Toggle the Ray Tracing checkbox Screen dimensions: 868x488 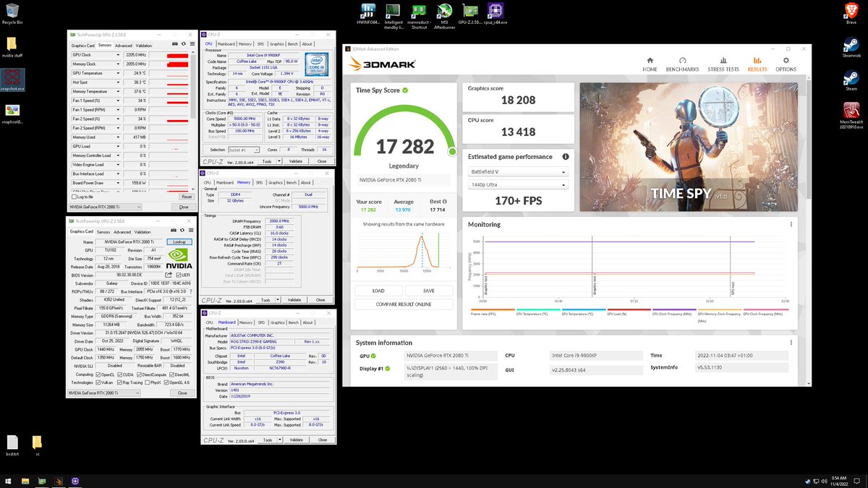tap(119, 382)
